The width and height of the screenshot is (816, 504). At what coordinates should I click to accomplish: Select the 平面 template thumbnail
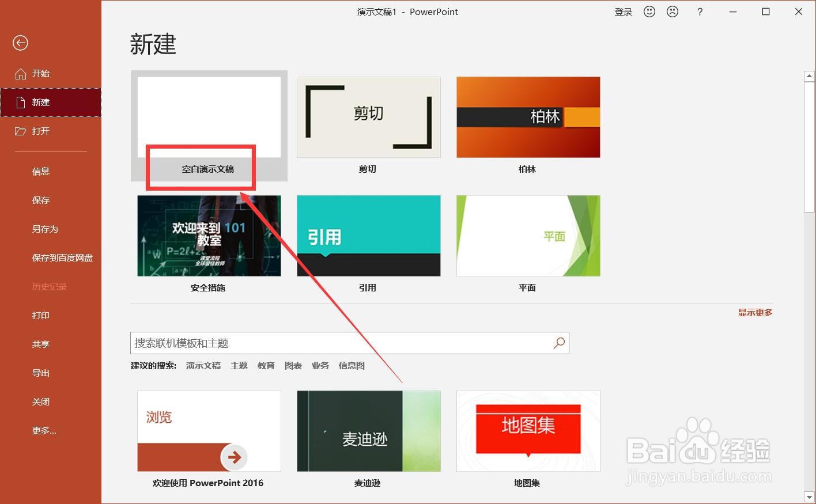pos(528,236)
